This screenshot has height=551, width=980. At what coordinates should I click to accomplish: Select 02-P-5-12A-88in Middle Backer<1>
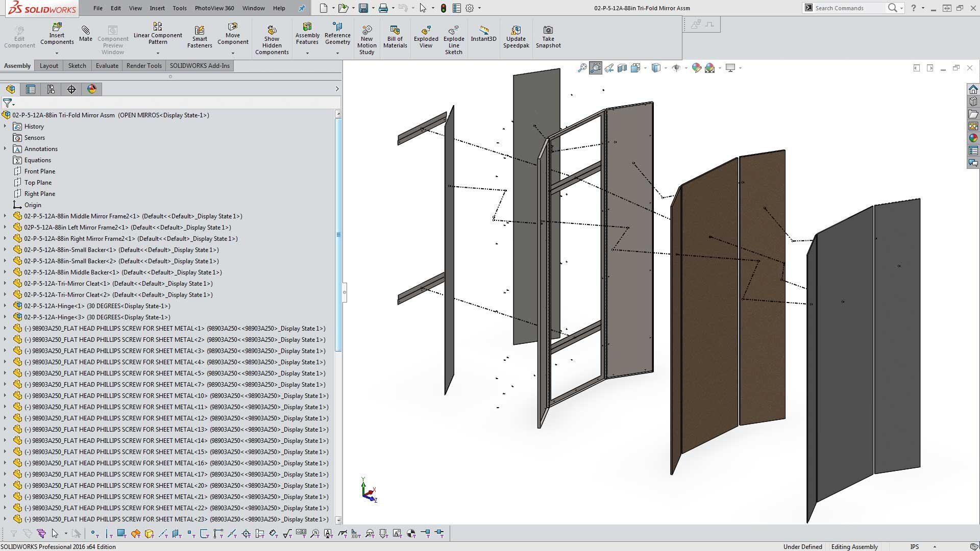click(x=122, y=272)
